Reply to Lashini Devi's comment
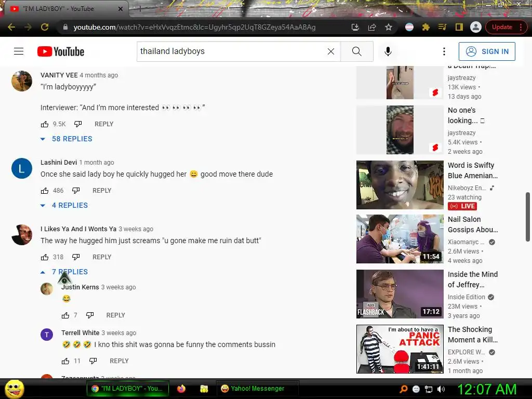Image resolution: width=532 pixels, height=399 pixels. click(x=102, y=191)
